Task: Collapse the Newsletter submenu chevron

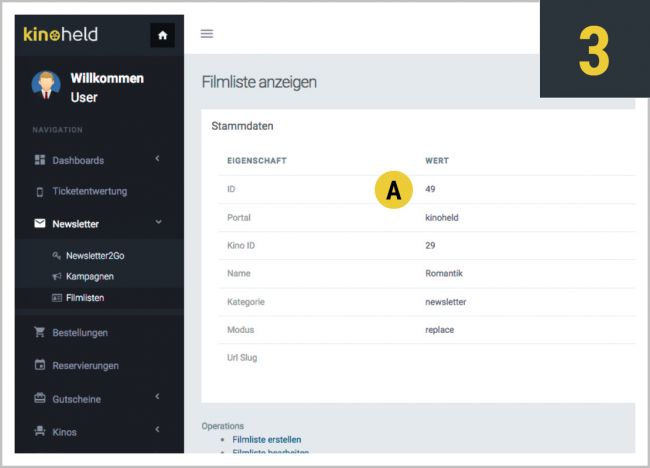Action: (157, 223)
